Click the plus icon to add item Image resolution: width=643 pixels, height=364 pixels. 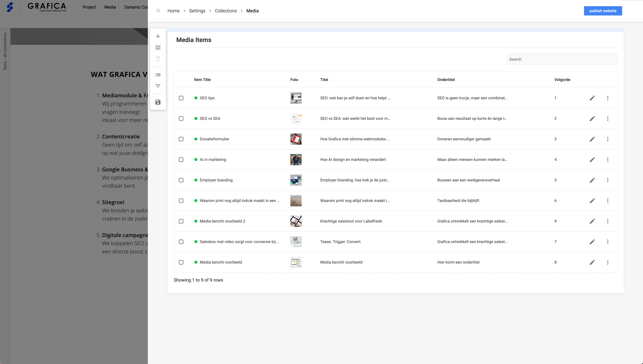tap(158, 37)
